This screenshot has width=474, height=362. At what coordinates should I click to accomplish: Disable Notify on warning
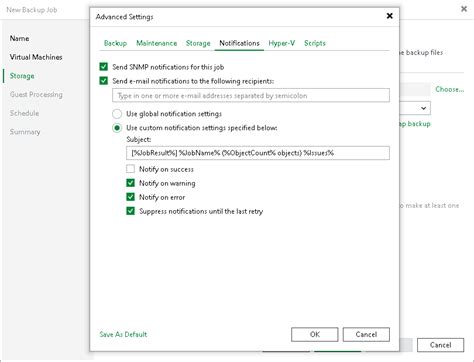point(130,183)
